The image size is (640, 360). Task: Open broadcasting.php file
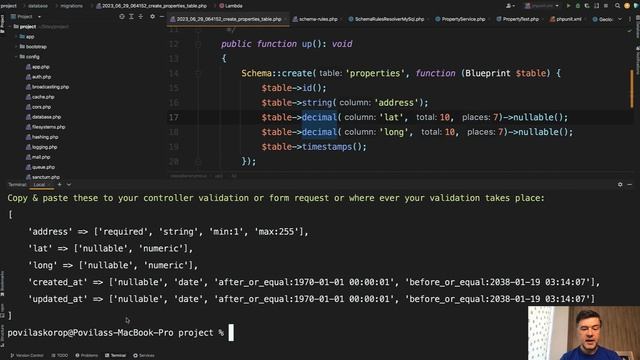pos(47,87)
